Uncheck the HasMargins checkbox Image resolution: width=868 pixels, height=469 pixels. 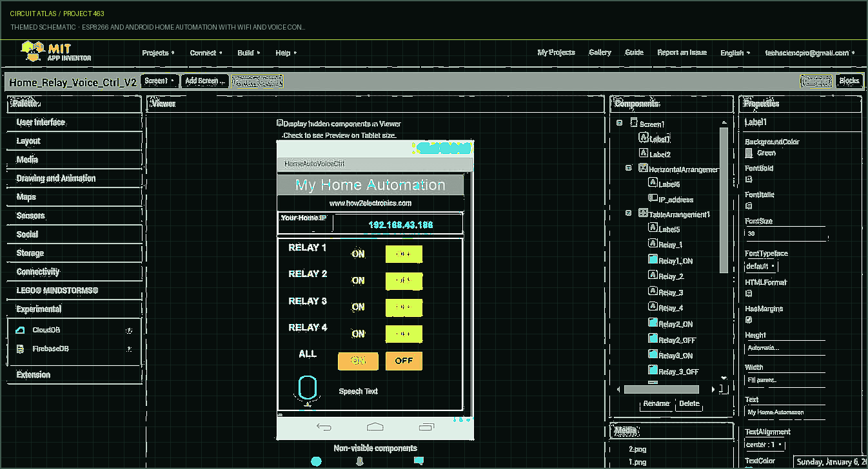pos(749,320)
